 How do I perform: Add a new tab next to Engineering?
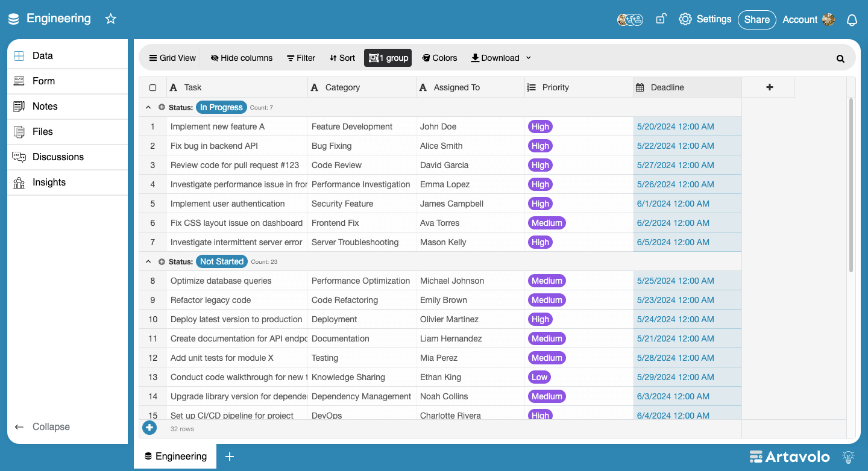tap(229, 457)
